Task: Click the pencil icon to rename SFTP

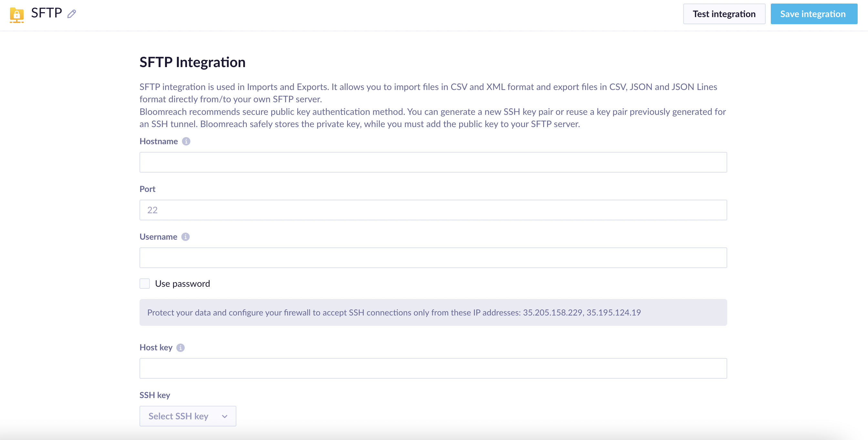Action: coord(71,14)
